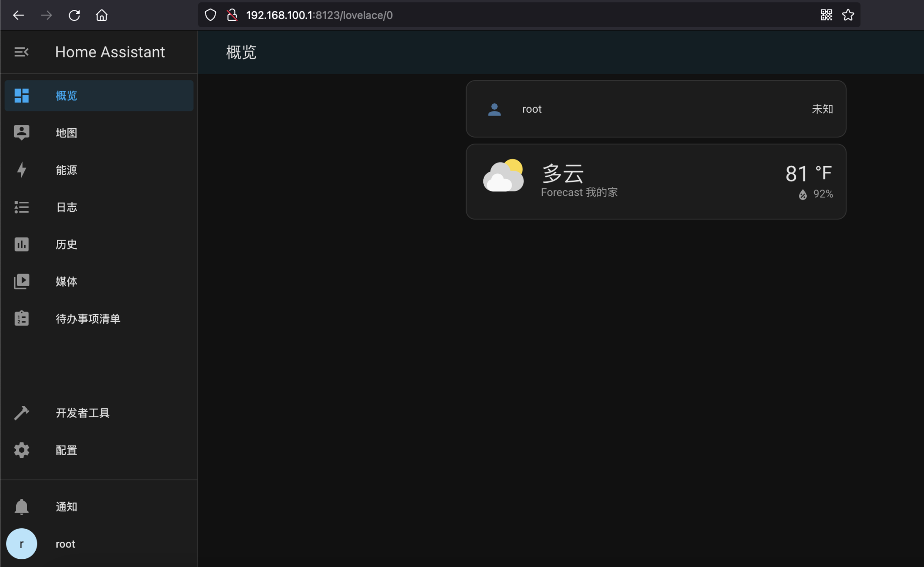This screenshot has width=924, height=567.
Task: Open Developer tools hammer icon
Action: 22,413
